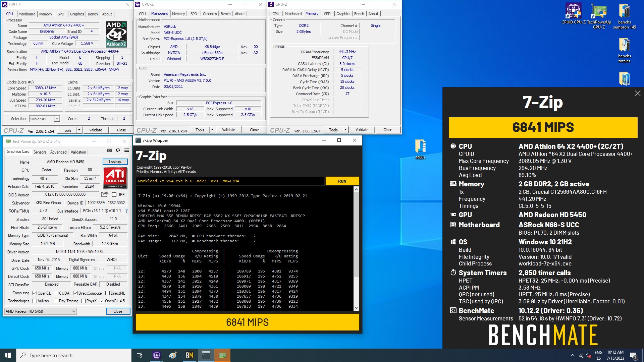644x362 pixels.
Task: Close the BenchMate result panel with X
Action: pyautogui.click(x=637, y=93)
